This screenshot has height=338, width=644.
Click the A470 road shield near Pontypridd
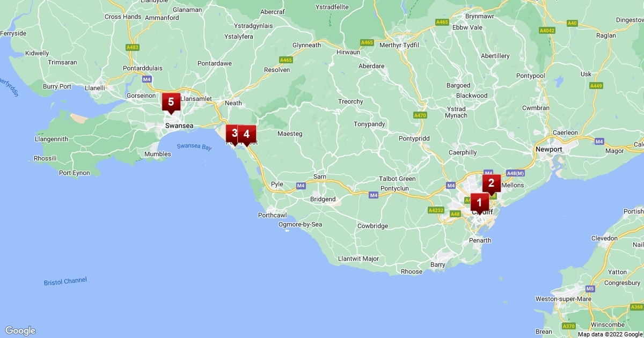pos(420,115)
